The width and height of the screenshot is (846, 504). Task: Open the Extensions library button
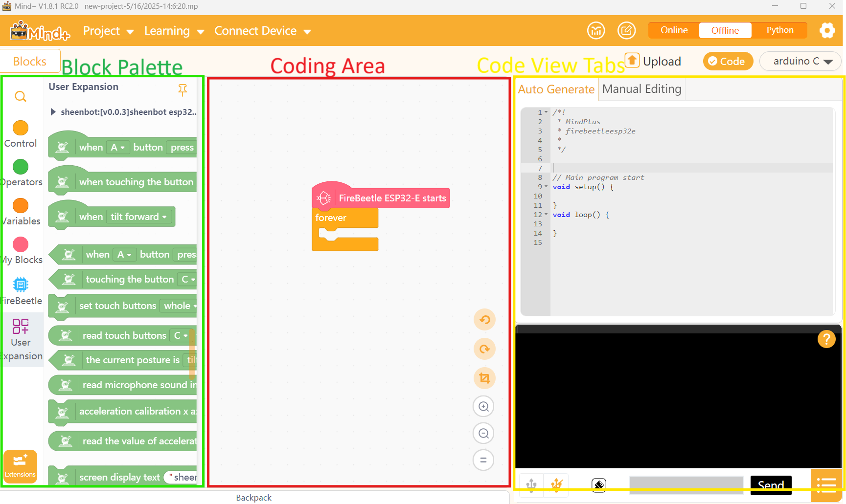coord(20,466)
